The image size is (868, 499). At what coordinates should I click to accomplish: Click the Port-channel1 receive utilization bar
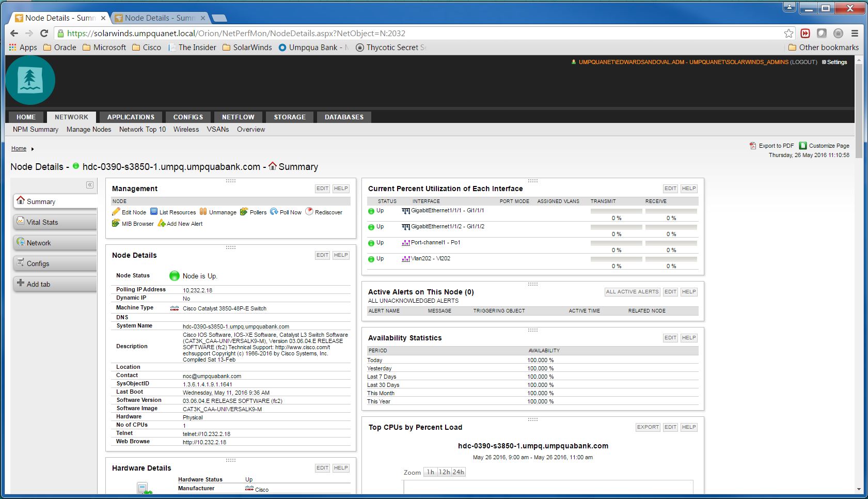671,243
